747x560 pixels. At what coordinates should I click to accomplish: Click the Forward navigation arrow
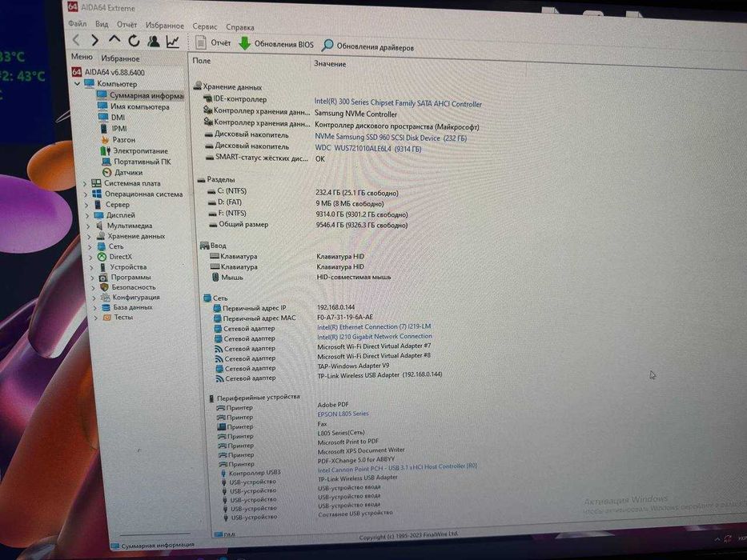94,41
